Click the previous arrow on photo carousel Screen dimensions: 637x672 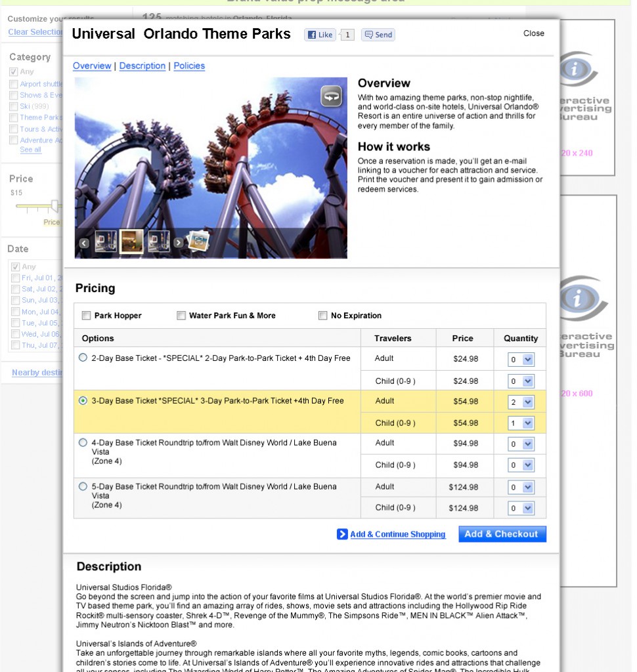point(83,243)
